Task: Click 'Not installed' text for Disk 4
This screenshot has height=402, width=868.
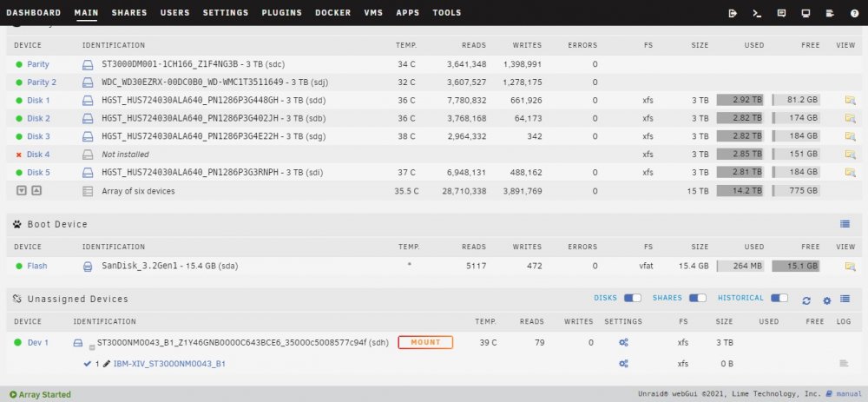Action: (x=125, y=155)
